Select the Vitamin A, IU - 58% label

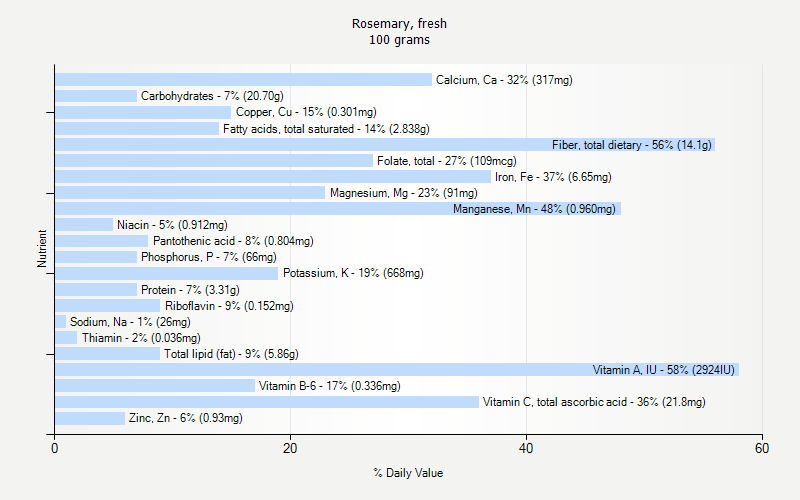pyautogui.click(x=664, y=370)
